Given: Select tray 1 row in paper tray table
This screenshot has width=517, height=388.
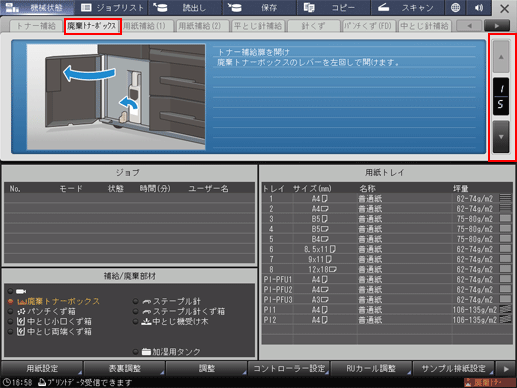Looking at the screenshot, I should [387, 199].
